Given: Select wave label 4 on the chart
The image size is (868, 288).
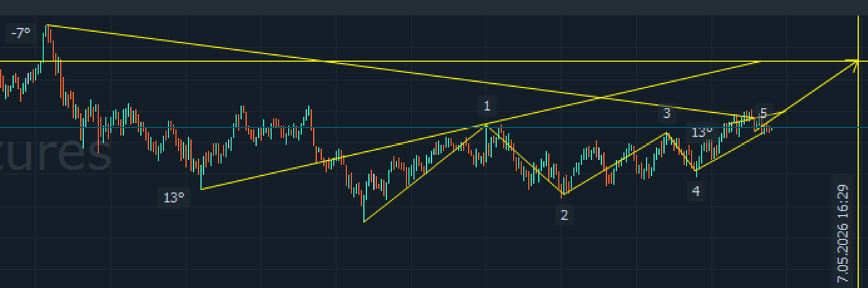Looking at the screenshot, I should point(696,191).
